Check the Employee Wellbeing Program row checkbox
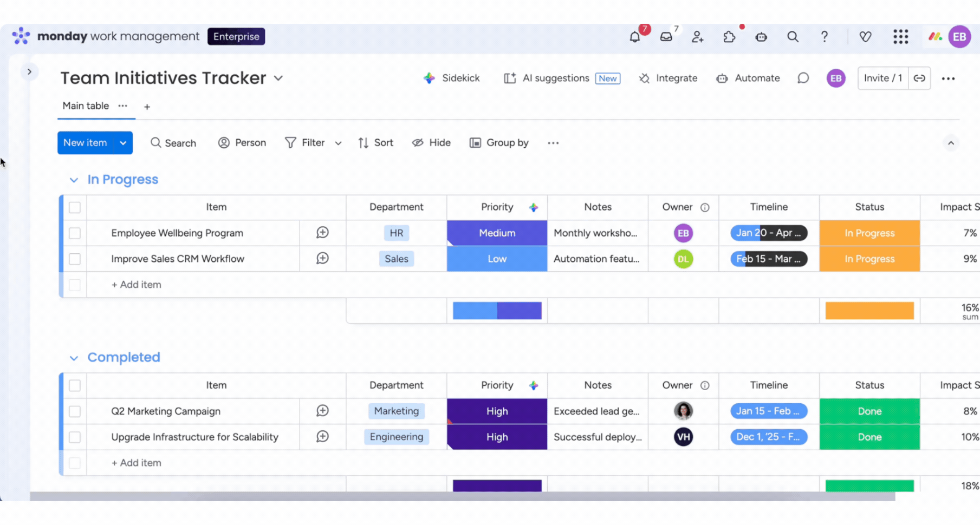 pyautogui.click(x=75, y=233)
